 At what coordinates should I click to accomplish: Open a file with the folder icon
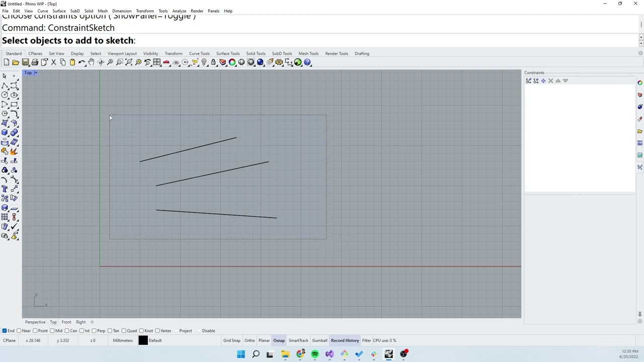[x=16, y=62]
